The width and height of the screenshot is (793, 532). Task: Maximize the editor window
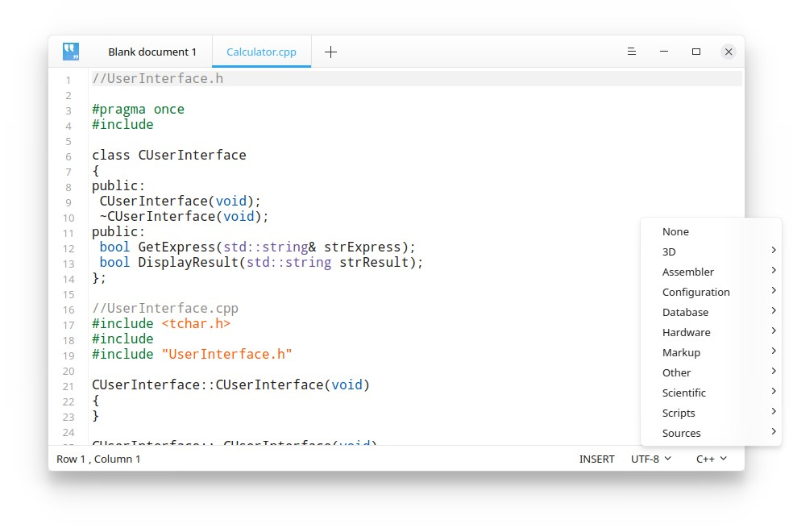[696, 52]
